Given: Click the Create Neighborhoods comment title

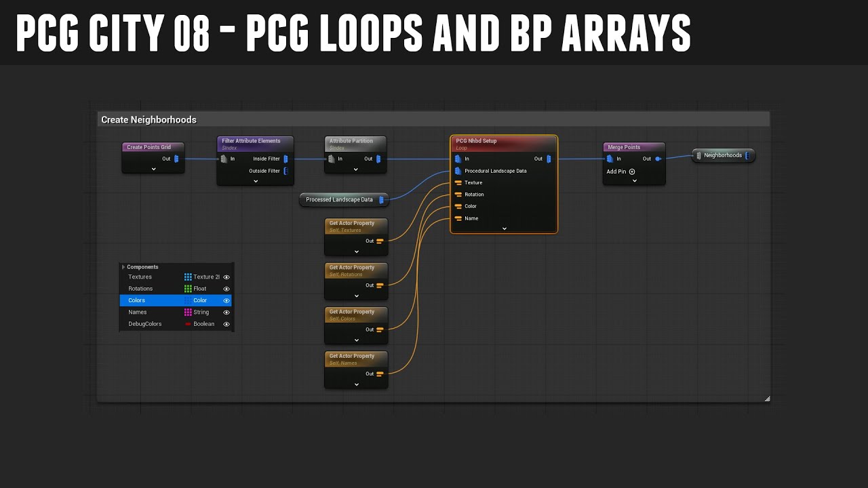Looking at the screenshot, I should point(149,119).
